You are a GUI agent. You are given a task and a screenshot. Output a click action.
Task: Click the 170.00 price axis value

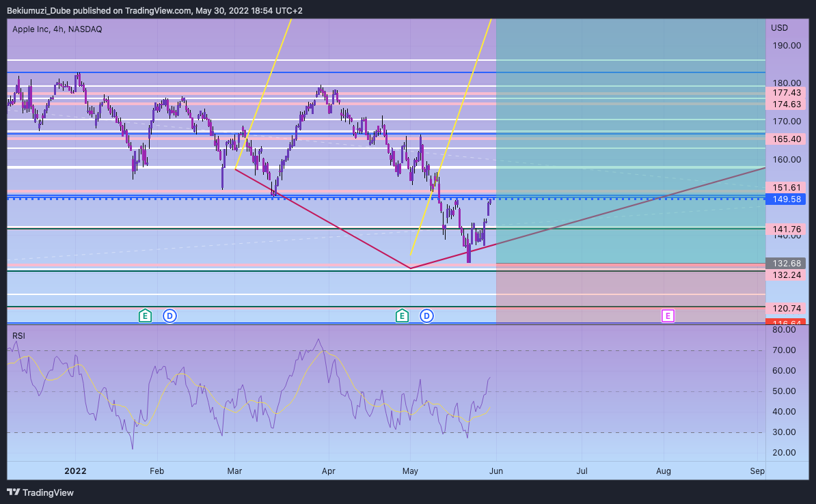tap(787, 121)
